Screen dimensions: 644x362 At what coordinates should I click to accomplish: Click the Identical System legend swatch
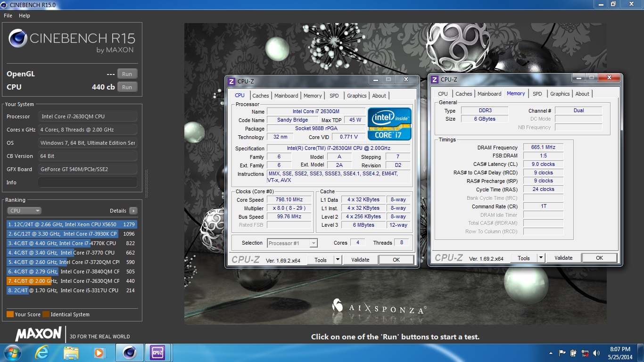tap(46, 314)
